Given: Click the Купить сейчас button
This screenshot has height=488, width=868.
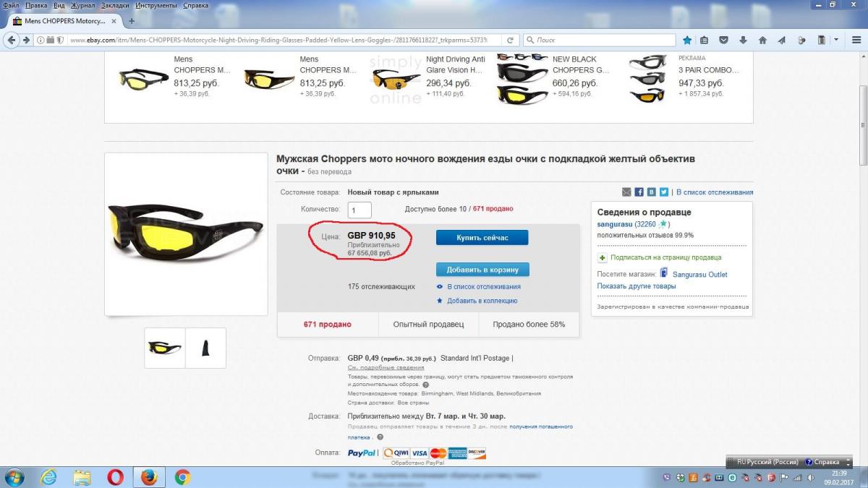Looking at the screenshot, I should (482, 237).
